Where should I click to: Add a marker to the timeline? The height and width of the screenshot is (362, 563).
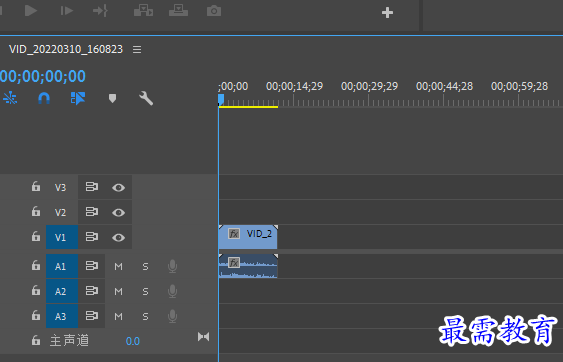pos(112,98)
